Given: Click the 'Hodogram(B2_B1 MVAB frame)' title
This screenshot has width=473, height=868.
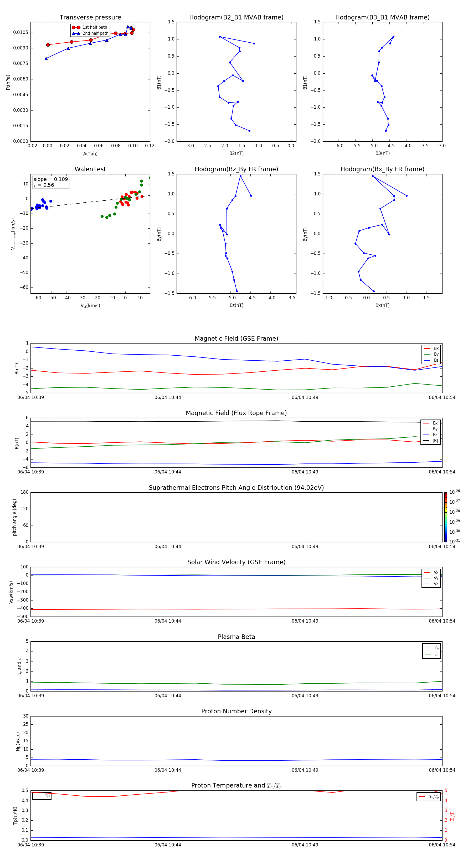Looking at the screenshot, I should (x=236, y=18).
